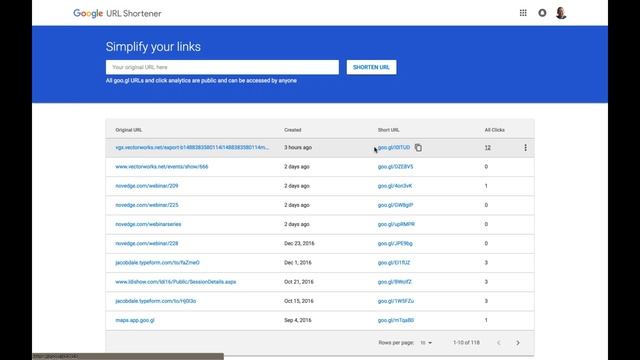
Task: Click the short URL for webinar/228 row
Action: [395, 243]
